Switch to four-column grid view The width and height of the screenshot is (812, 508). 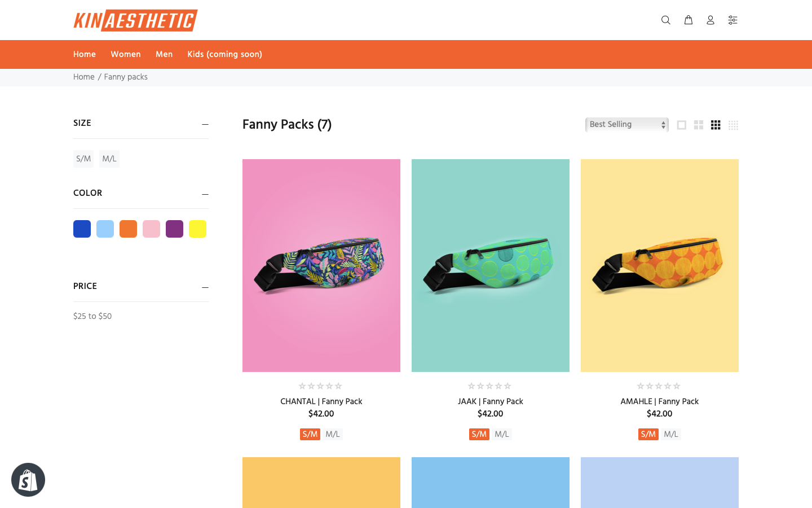coord(733,125)
